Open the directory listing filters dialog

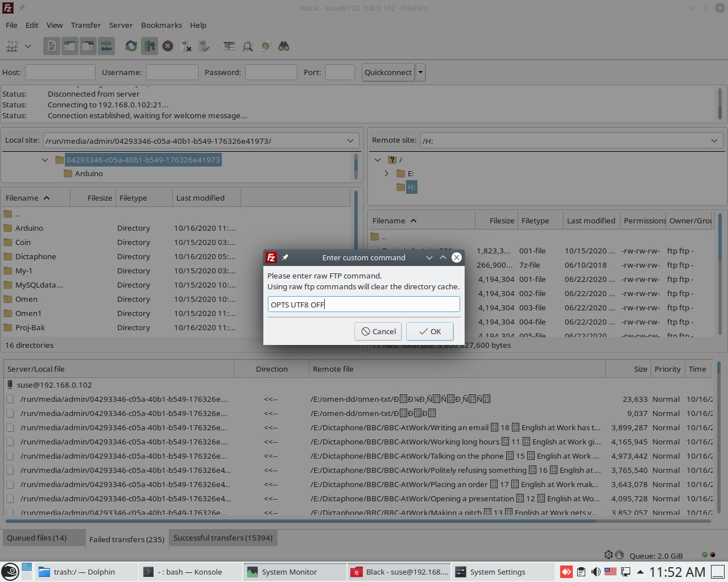pos(229,46)
